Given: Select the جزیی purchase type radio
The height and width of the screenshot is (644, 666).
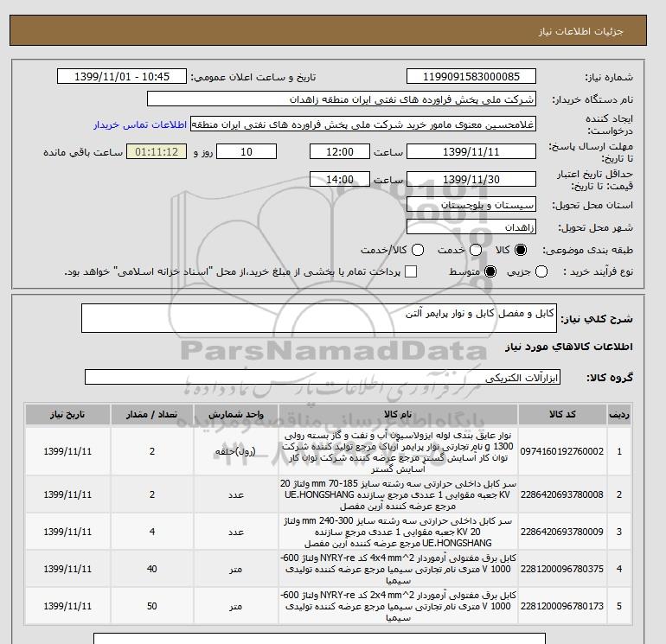Looking at the screenshot, I should tap(541, 271).
